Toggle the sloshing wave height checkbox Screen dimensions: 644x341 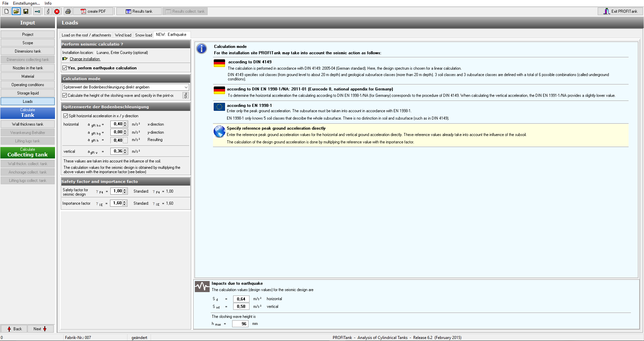(65, 95)
